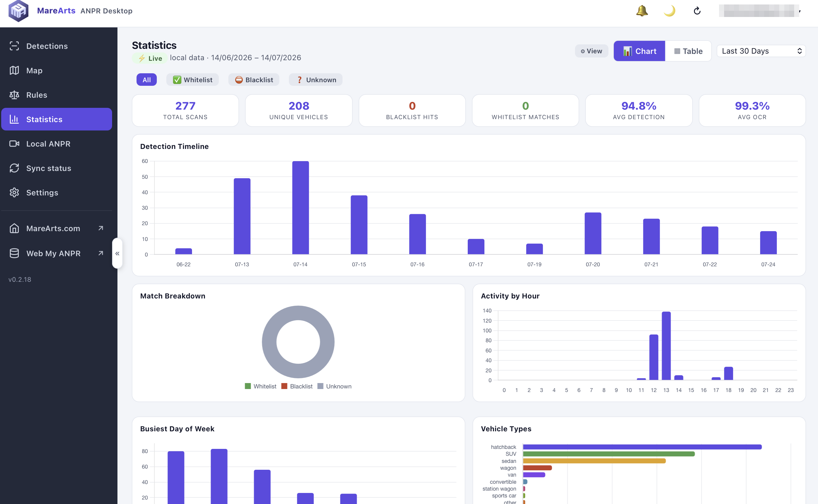The width and height of the screenshot is (818, 504).
Task: Click the Blacklist Hits card
Action: coord(412,110)
